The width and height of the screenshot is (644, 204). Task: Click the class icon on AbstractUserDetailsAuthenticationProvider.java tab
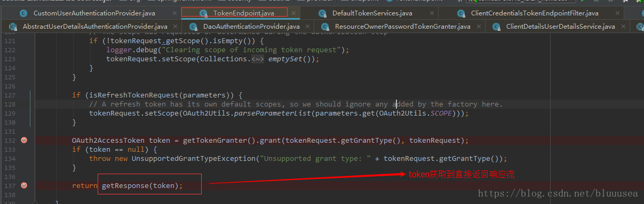coord(13,26)
